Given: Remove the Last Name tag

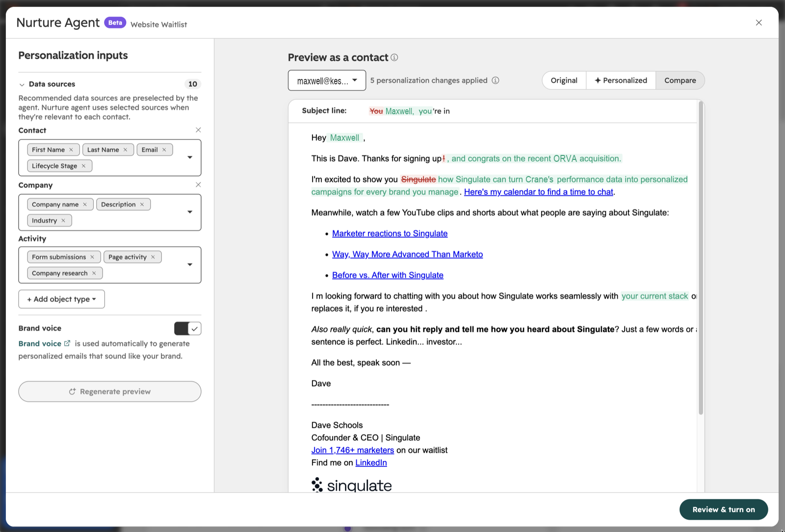Looking at the screenshot, I should 125,150.
